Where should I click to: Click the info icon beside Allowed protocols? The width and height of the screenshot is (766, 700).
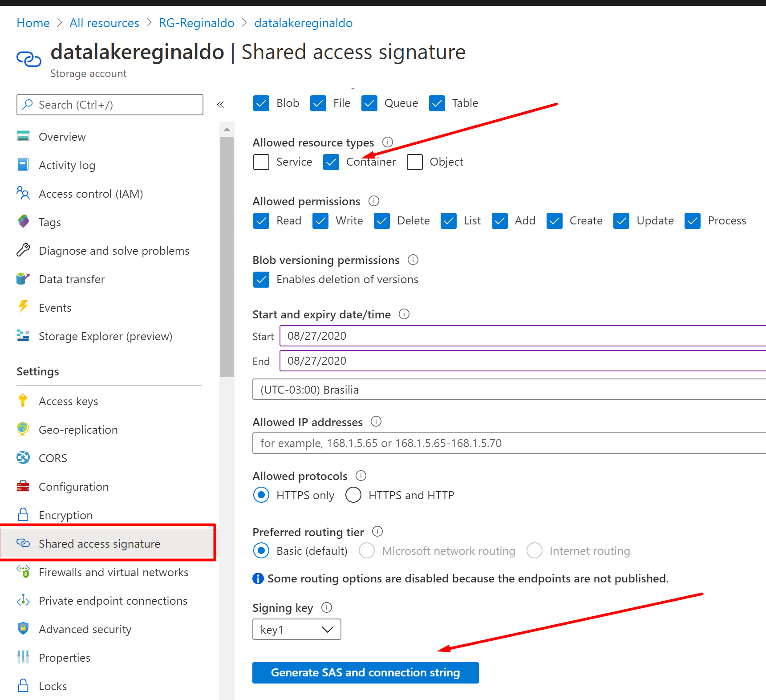361,476
